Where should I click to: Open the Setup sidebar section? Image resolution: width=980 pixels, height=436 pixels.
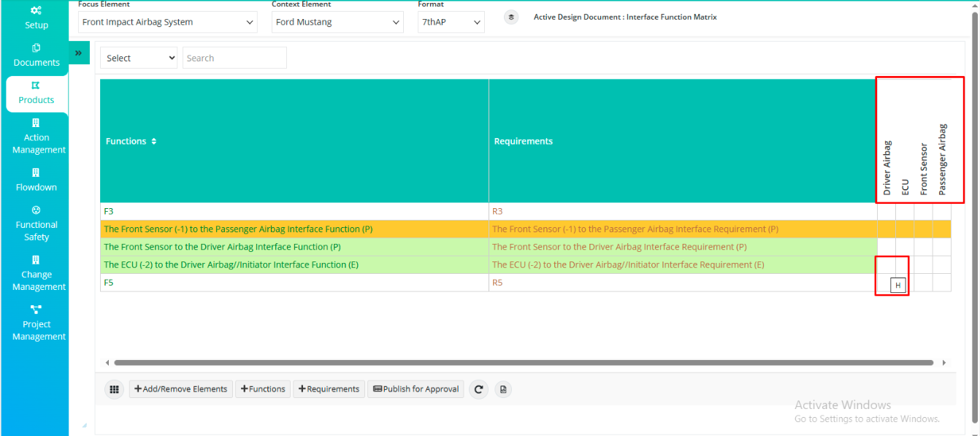pos(36,18)
